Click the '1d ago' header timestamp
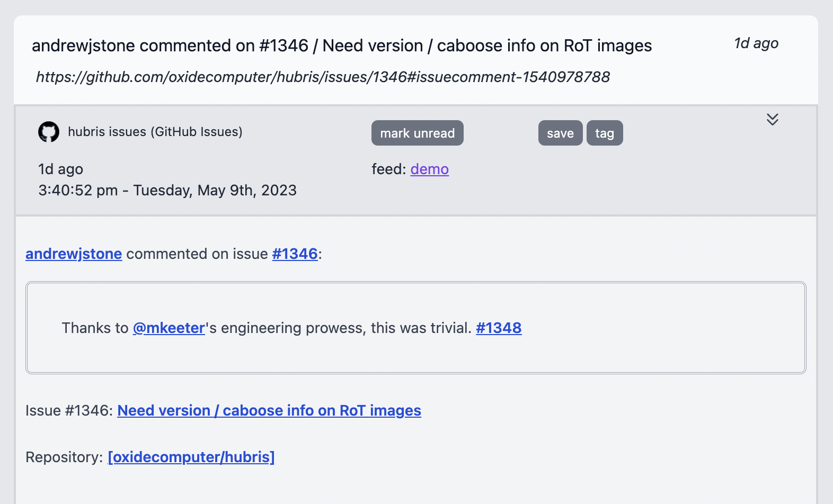The height and width of the screenshot is (504, 833). [x=756, y=43]
